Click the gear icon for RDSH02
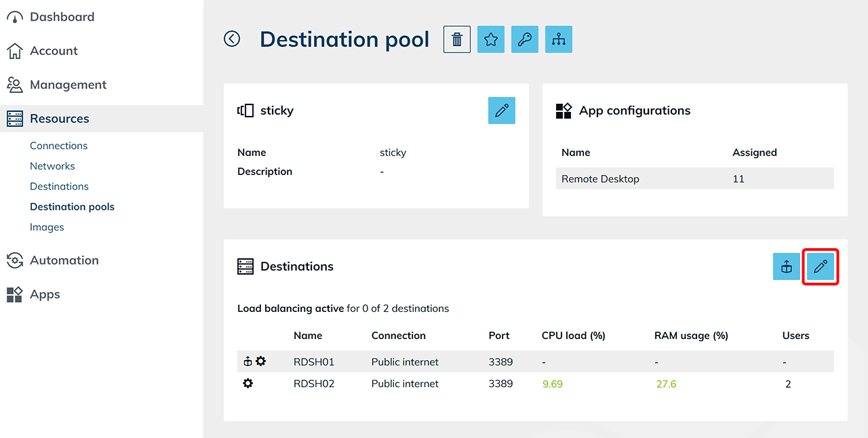 point(248,384)
